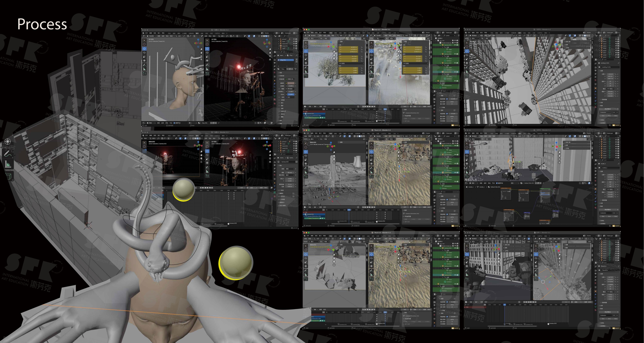Select Annotate pencil tool in upper 场景4 left viewport
The height and width of the screenshot is (343, 644).
click(x=145, y=65)
